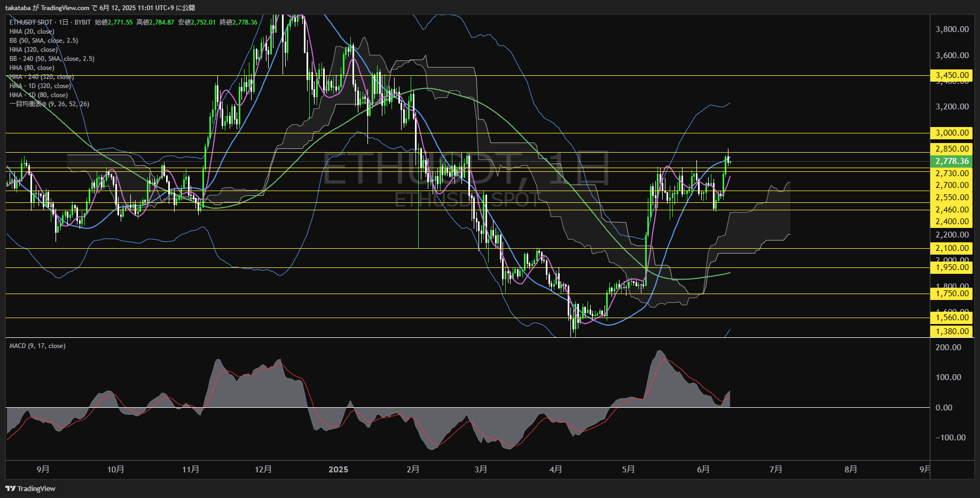The image size is (980, 498).
Task: Select the HMA (20, close) indicator legend
Action: click(x=32, y=31)
